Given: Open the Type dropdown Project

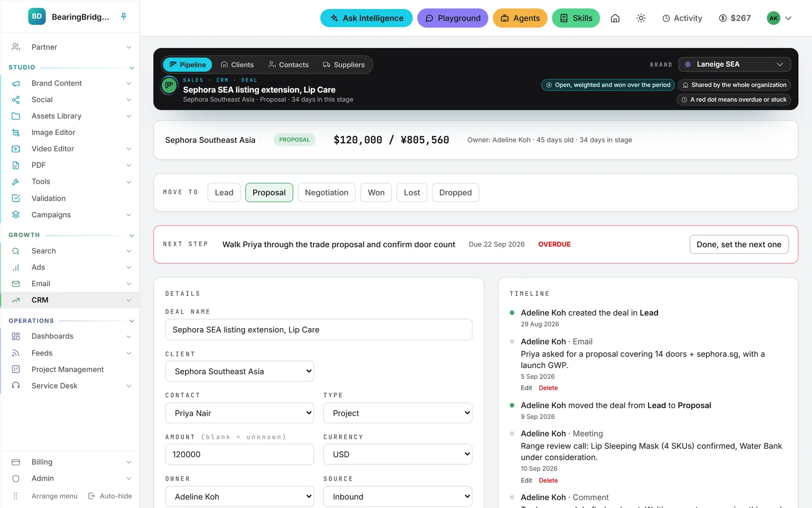Looking at the screenshot, I should pos(398,413).
